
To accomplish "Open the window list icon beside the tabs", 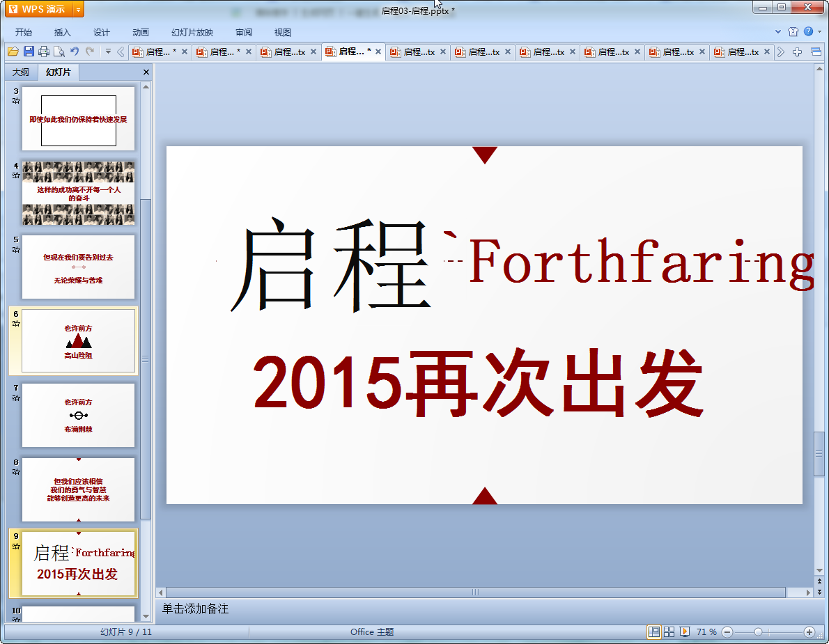I will (x=816, y=52).
